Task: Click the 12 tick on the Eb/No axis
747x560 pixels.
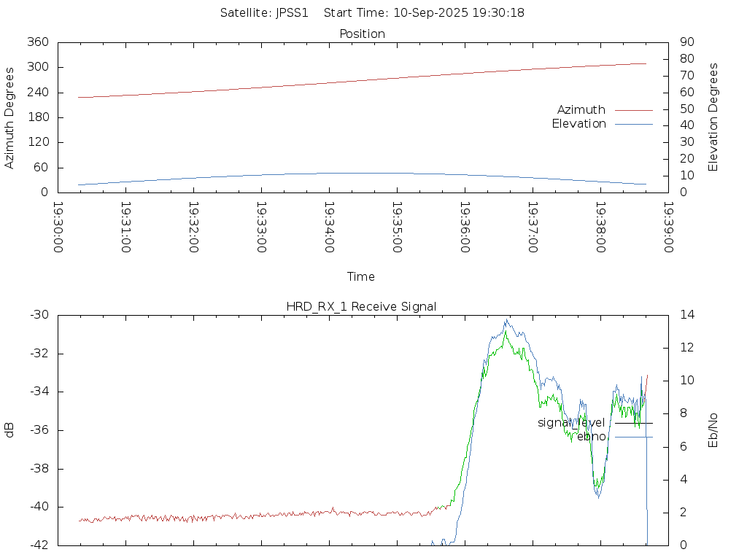Action: (x=687, y=348)
